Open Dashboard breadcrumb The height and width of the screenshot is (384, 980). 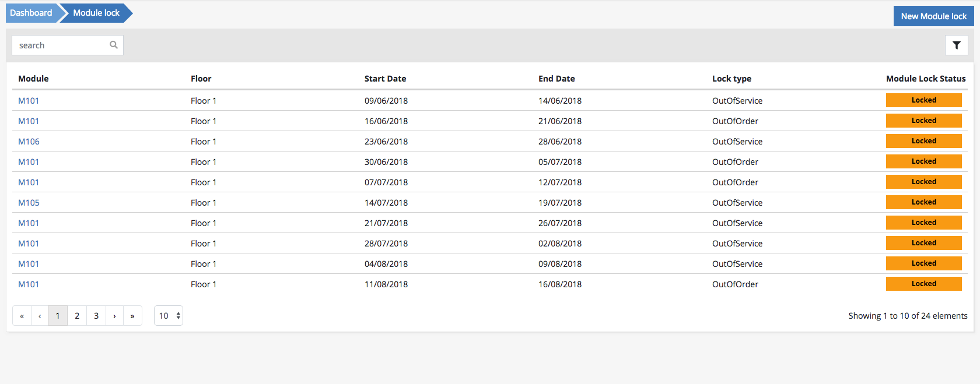[31, 13]
